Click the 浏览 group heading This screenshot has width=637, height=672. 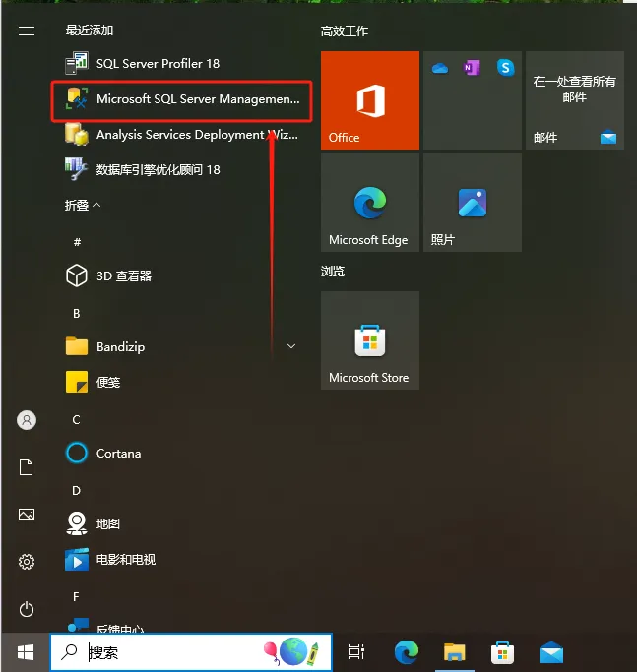[333, 272]
